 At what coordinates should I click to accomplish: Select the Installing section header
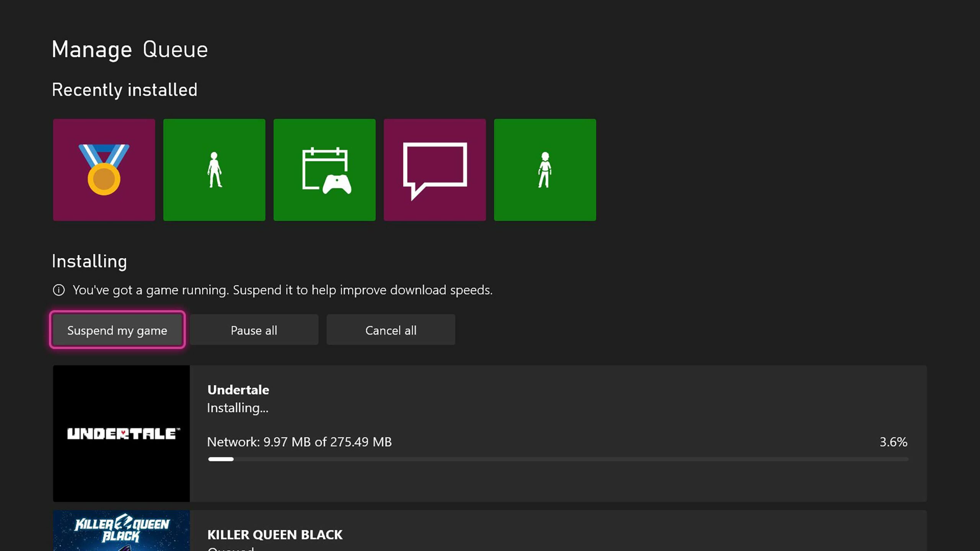coord(89,261)
